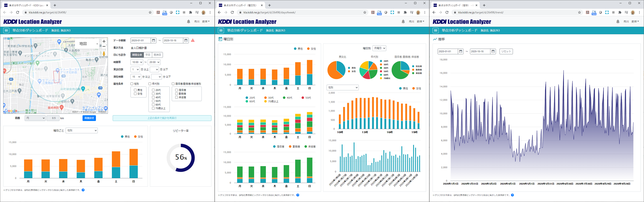Open the hamburger menu in the middle 曜日別 window
This screenshot has height=202, width=644.
click(x=221, y=30)
